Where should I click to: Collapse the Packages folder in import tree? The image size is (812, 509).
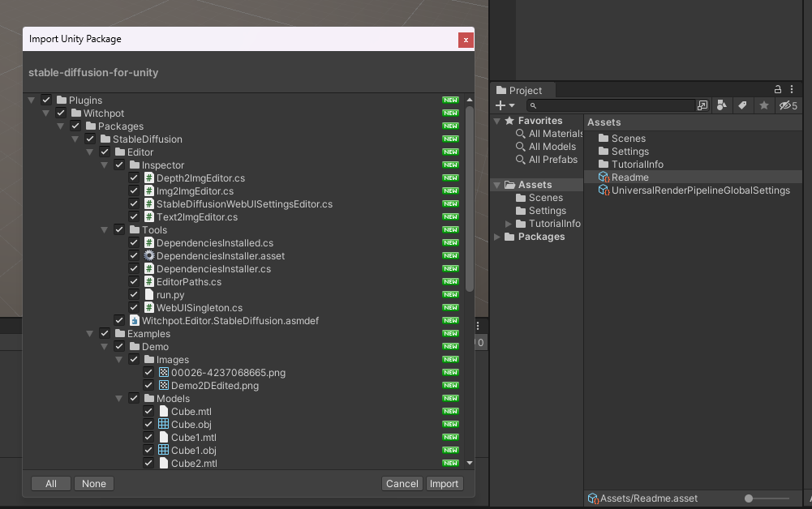coord(60,126)
